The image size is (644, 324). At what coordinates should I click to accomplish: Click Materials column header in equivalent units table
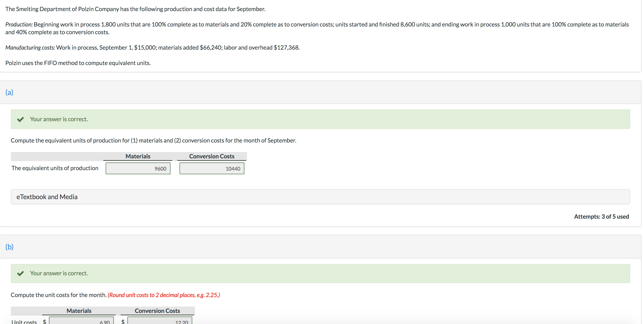tap(138, 156)
